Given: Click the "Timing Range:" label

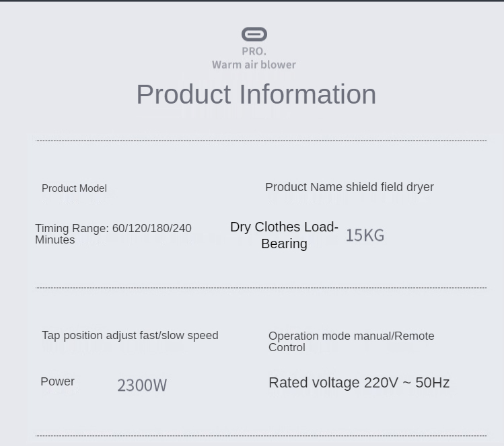Looking at the screenshot, I should 72,228.
